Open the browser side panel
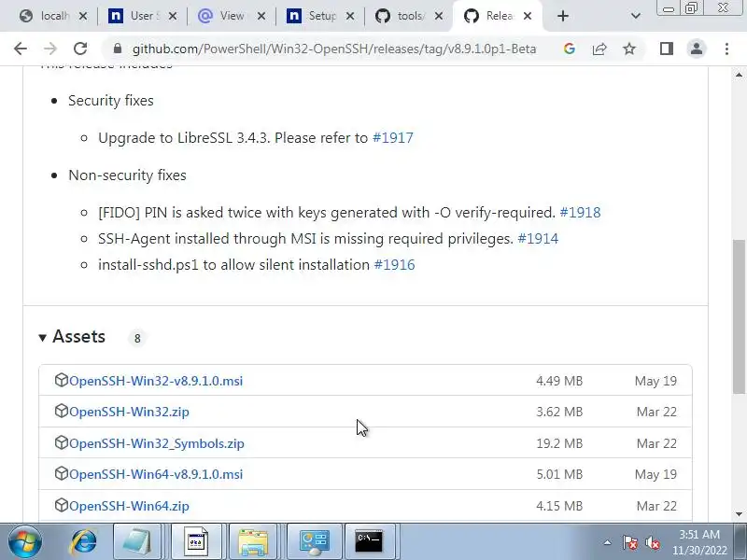This screenshot has height=560, width=747. click(667, 49)
